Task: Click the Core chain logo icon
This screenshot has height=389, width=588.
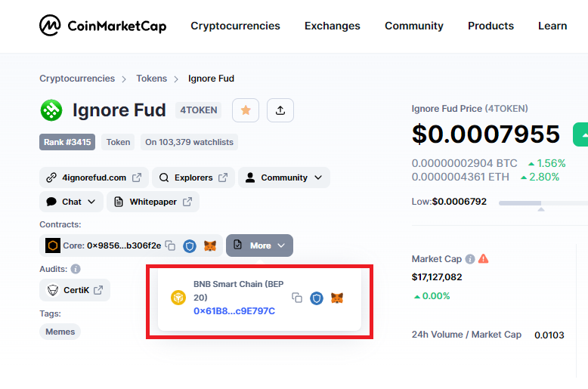Action: (53, 245)
